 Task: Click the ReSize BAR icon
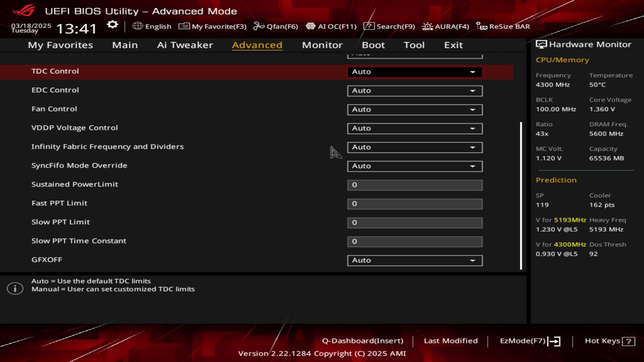click(481, 26)
